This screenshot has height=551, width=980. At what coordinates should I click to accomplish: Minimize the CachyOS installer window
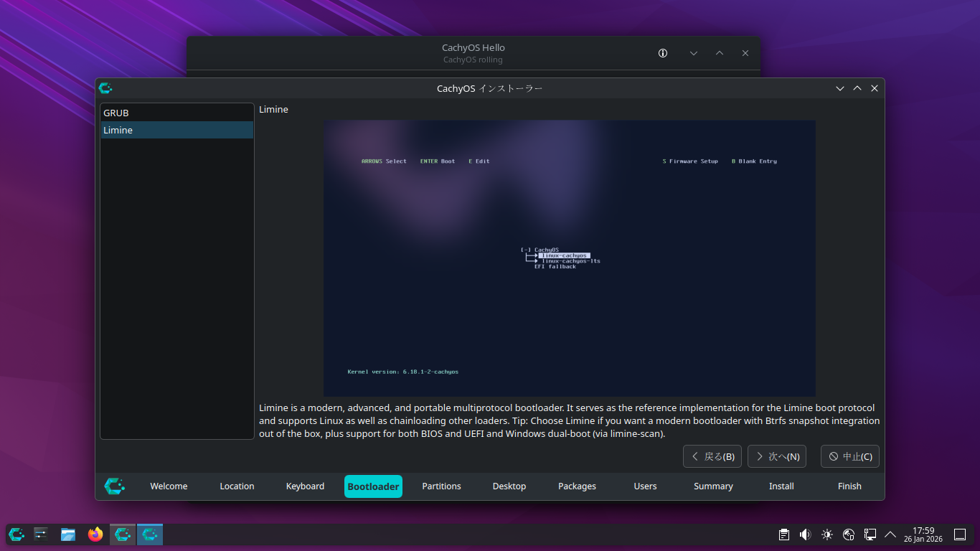tap(840, 88)
